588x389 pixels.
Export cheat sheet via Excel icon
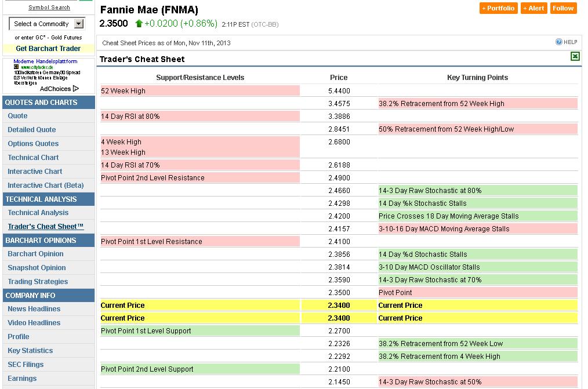coord(575,56)
